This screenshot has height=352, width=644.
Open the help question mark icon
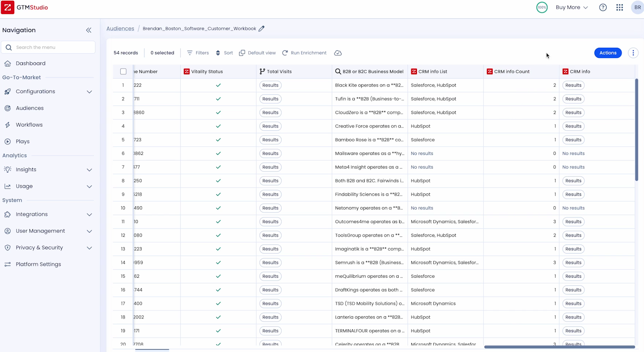tap(603, 7)
